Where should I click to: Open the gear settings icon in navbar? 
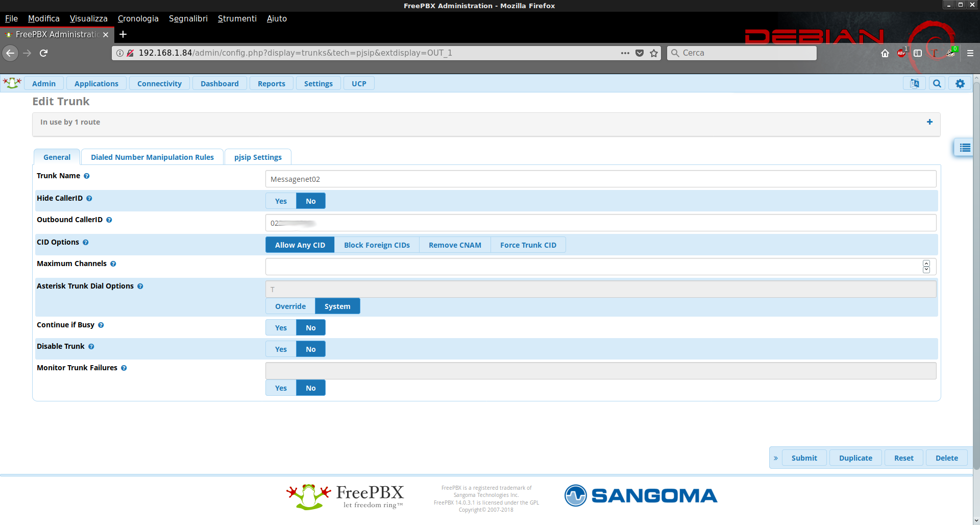960,83
